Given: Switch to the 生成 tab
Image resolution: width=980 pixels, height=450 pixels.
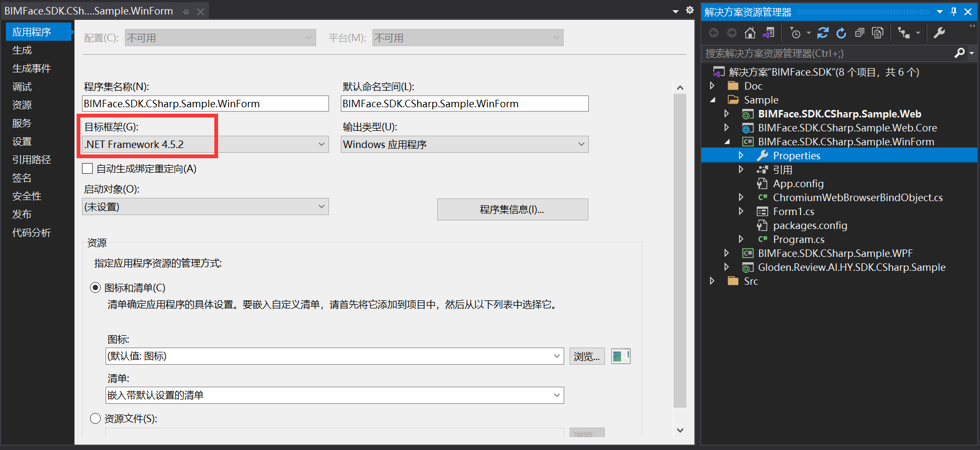Looking at the screenshot, I should coord(22,50).
